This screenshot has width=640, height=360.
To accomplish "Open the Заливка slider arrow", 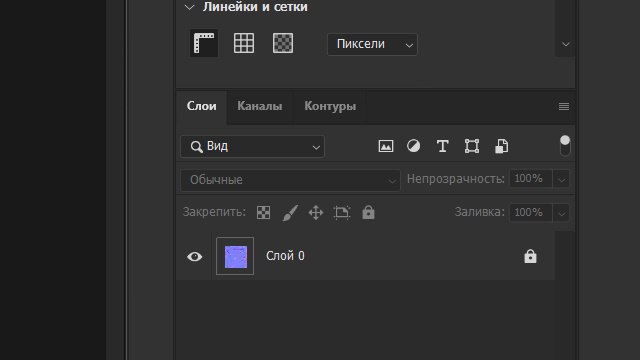I will (x=561, y=213).
